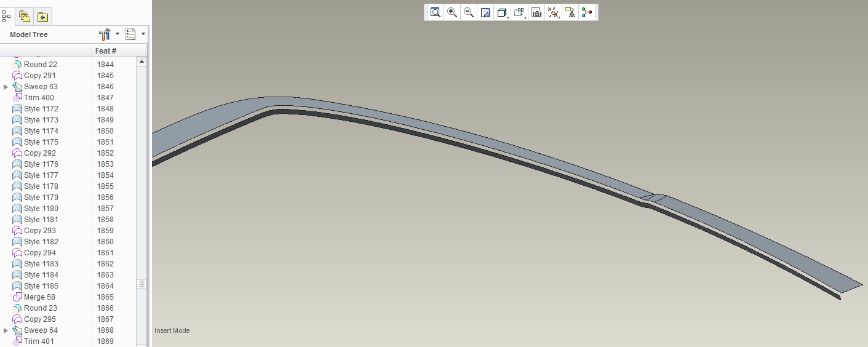Select the Sweep 63 feature
The height and width of the screenshot is (347, 868).
(x=41, y=87)
